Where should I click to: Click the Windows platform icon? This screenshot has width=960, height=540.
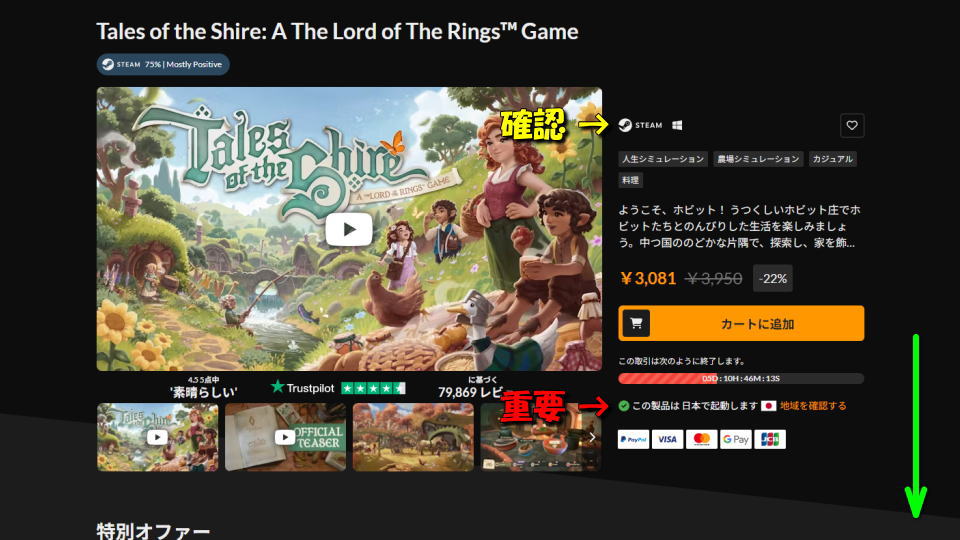coord(677,125)
